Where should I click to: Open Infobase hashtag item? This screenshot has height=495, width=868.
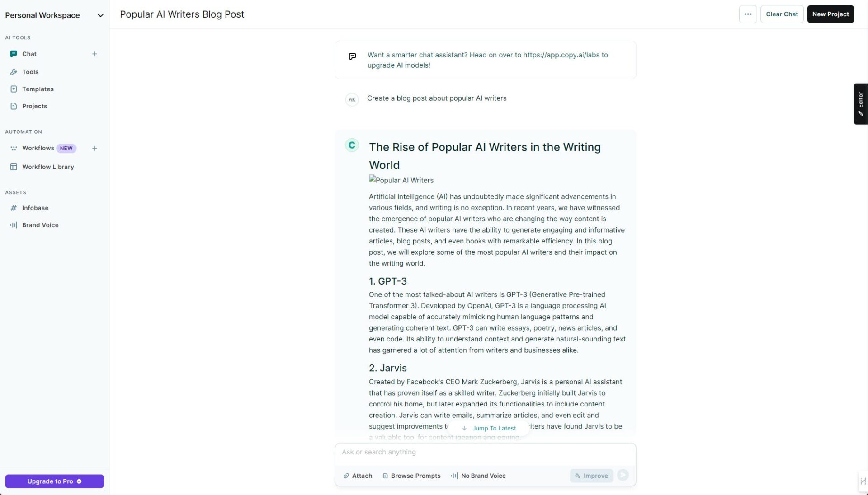(x=35, y=208)
